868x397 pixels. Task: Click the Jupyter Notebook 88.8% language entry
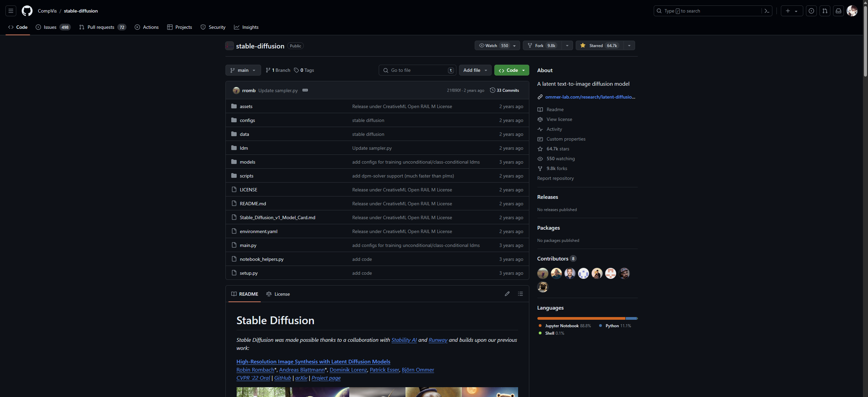[565, 326]
